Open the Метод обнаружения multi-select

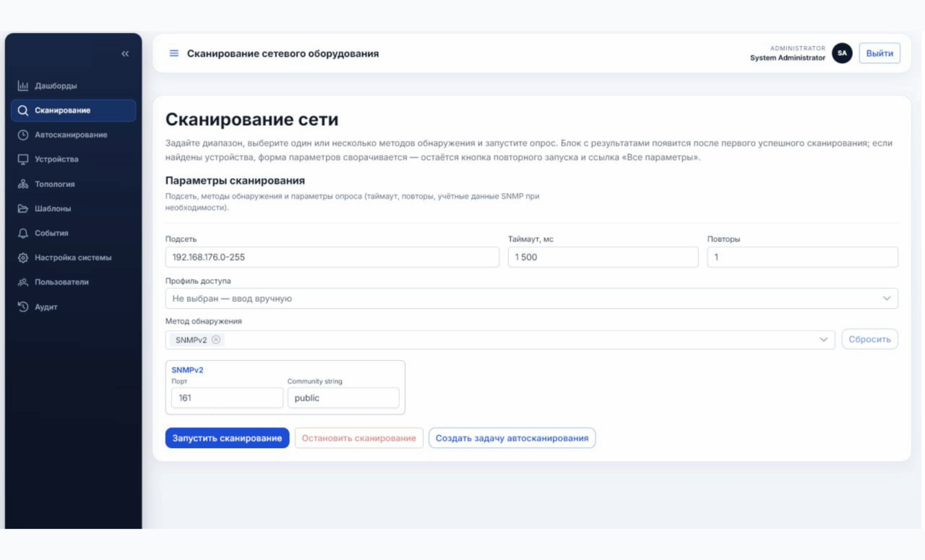pos(500,339)
